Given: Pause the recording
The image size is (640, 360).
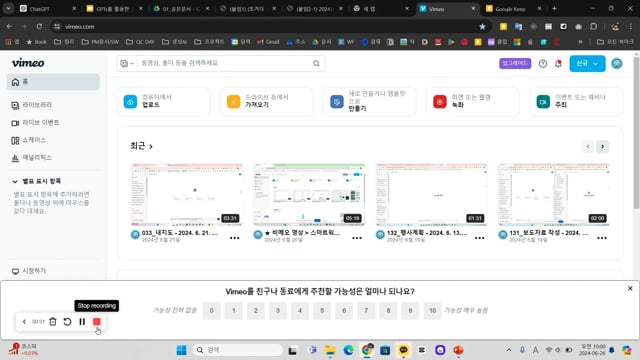Looking at the screenshot, I should [x=82, y=322].
